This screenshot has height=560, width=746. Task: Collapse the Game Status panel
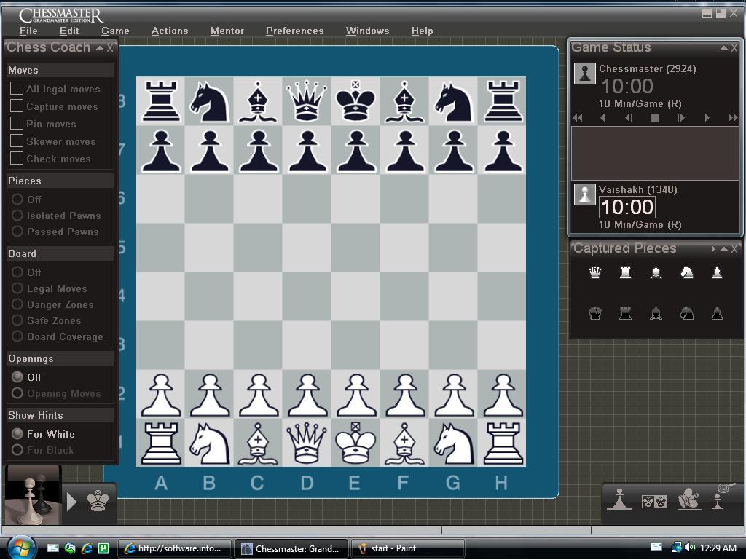723,48
